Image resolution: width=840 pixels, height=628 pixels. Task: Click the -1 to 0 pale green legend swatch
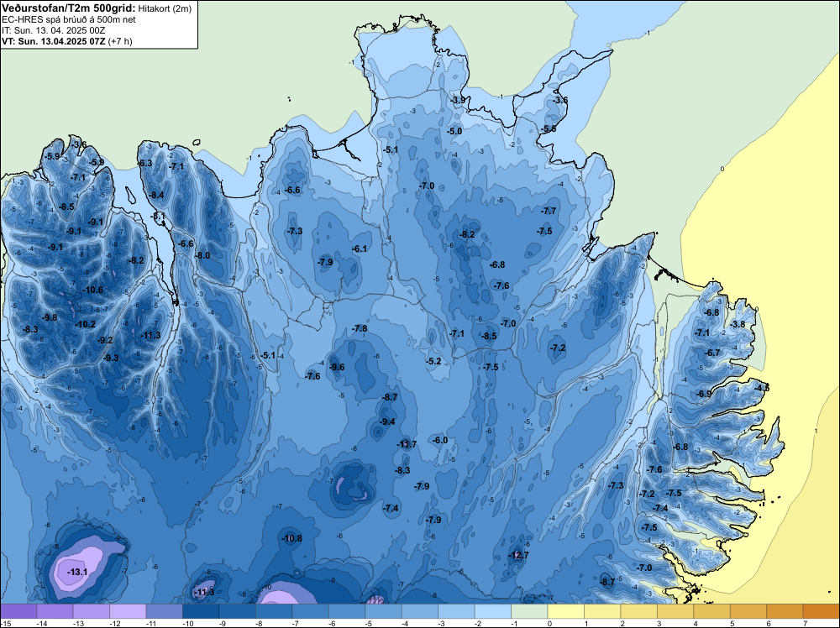[529, 611]
